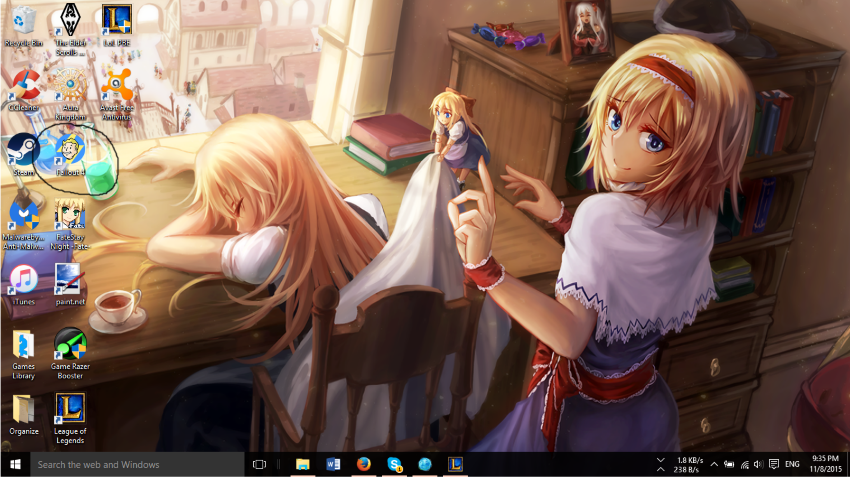Screen dimensions: 850x478
Task: Select the Steam desktop shortcut
Action: [x=23, y=155]
